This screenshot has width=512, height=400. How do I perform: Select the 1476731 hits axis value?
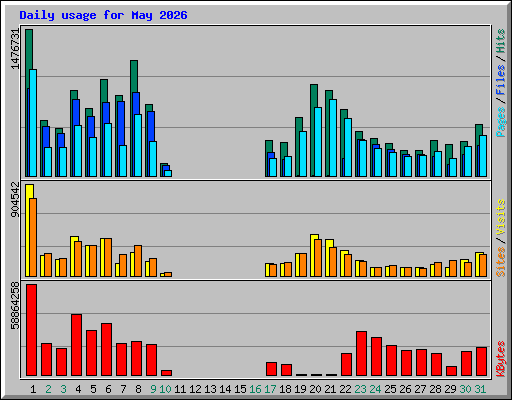15,49
